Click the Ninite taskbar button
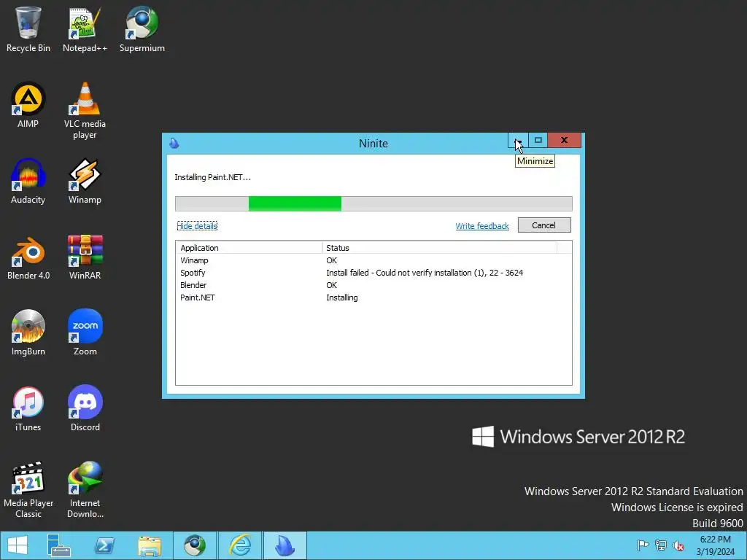Image resolution: width=747 pixels, height=560 pixels. coord(285,545)
